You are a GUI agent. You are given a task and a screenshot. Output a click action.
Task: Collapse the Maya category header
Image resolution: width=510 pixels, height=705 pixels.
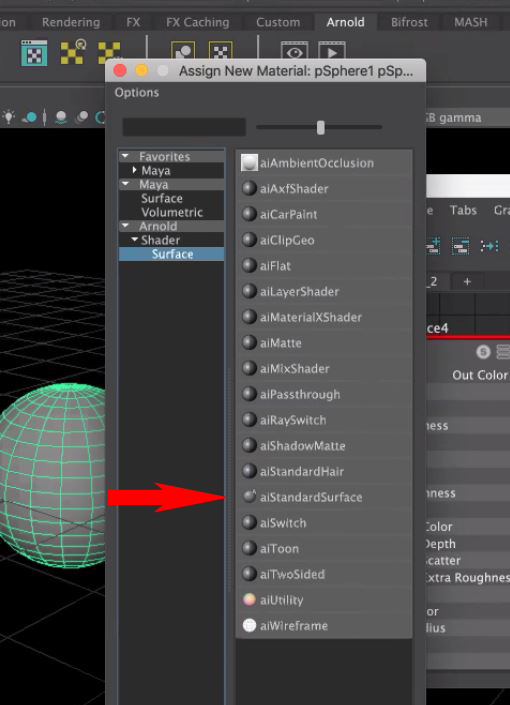[x=125, y=184]
